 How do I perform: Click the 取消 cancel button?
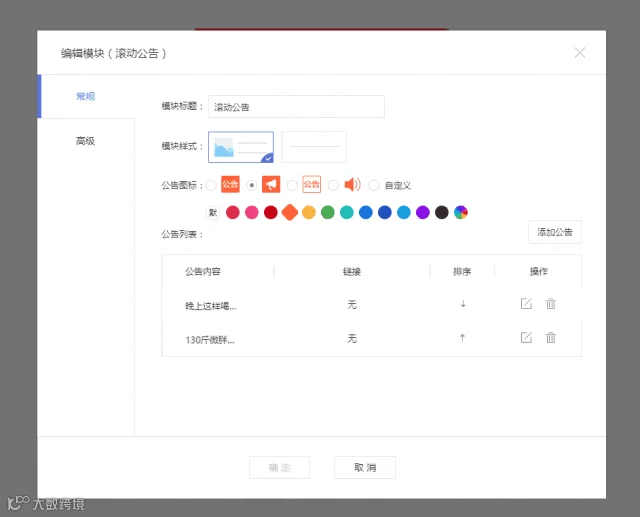pos(365,467)
